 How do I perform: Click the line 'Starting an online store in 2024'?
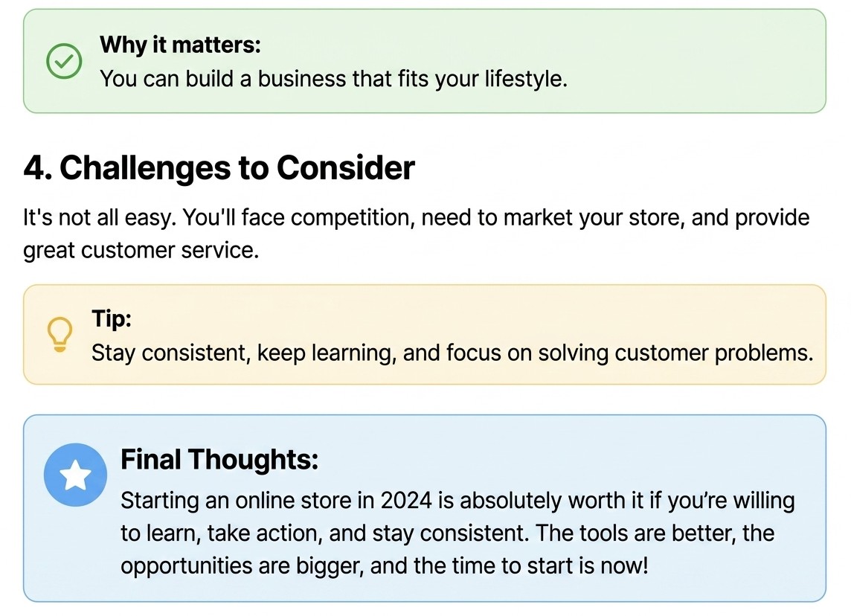click(457, 501)
